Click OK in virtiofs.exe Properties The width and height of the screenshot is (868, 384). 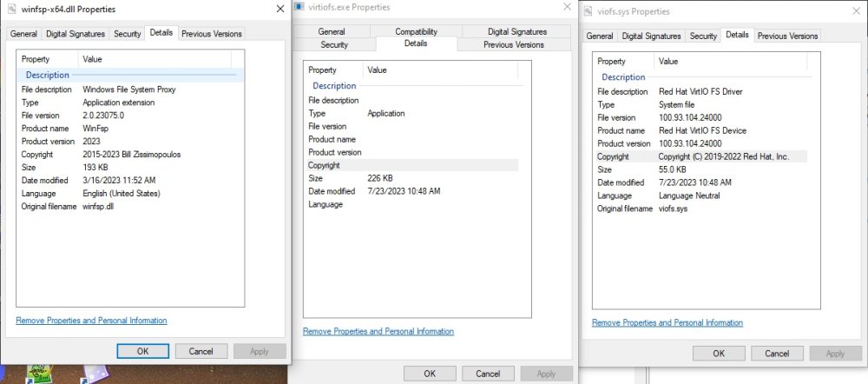(x=430, y=374)
